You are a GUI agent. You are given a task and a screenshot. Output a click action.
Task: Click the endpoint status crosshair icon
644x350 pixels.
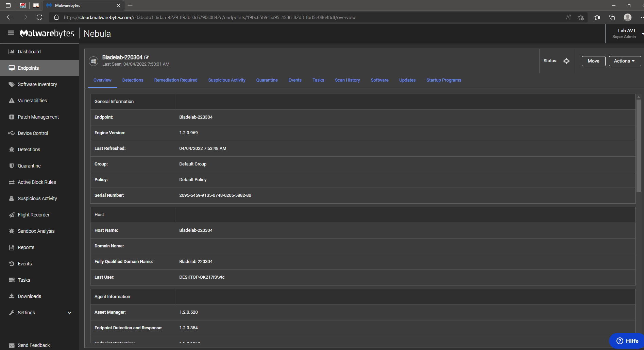566,61
